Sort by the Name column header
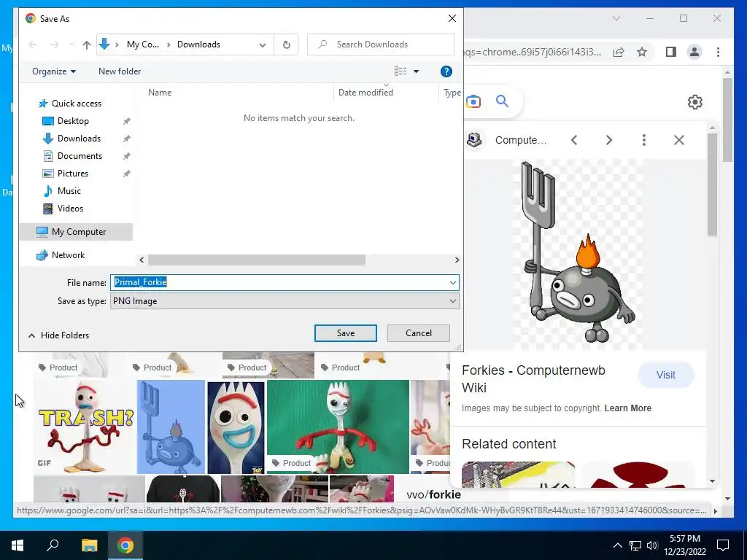The height and width of the screenshot is (560, 747). 160,93
